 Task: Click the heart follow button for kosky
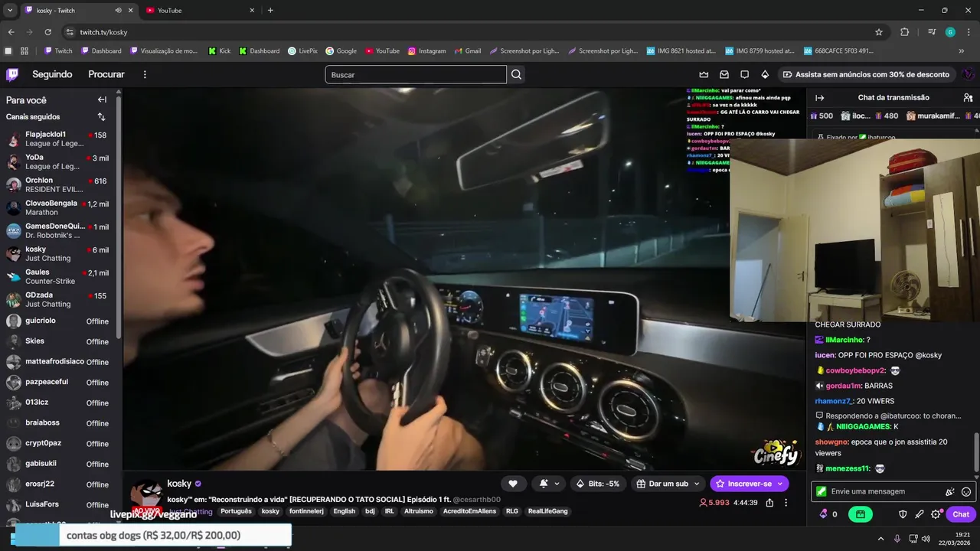[x=513, y=484]
